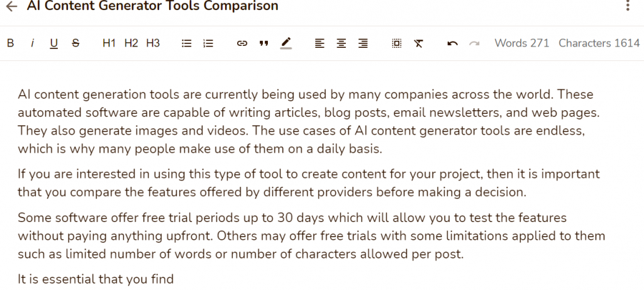
Task: Align text to the right
Action: 363,43
